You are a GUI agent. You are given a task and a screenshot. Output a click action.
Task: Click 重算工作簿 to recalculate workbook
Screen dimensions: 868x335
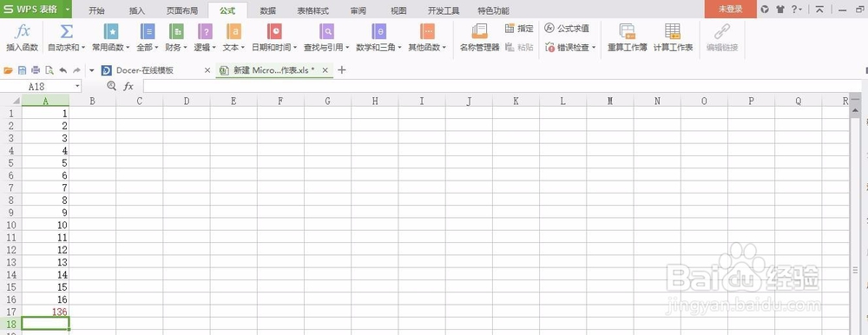628,37
